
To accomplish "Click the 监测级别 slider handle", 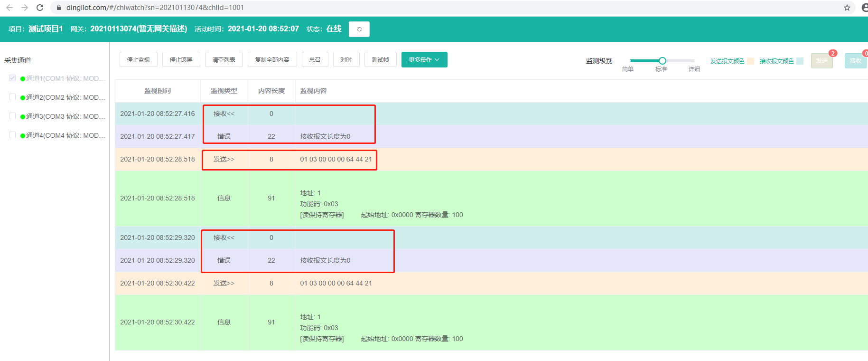I will [663, 61].
